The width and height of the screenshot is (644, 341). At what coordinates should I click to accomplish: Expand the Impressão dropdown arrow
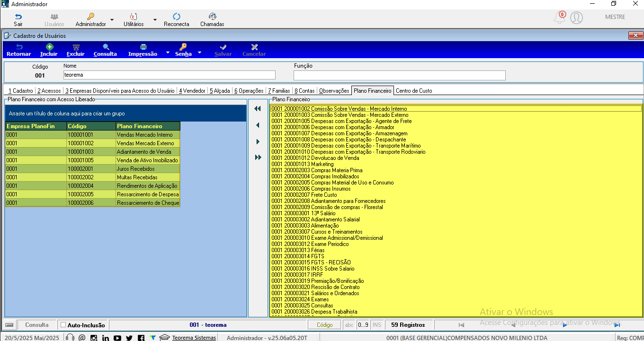[168, 52]
